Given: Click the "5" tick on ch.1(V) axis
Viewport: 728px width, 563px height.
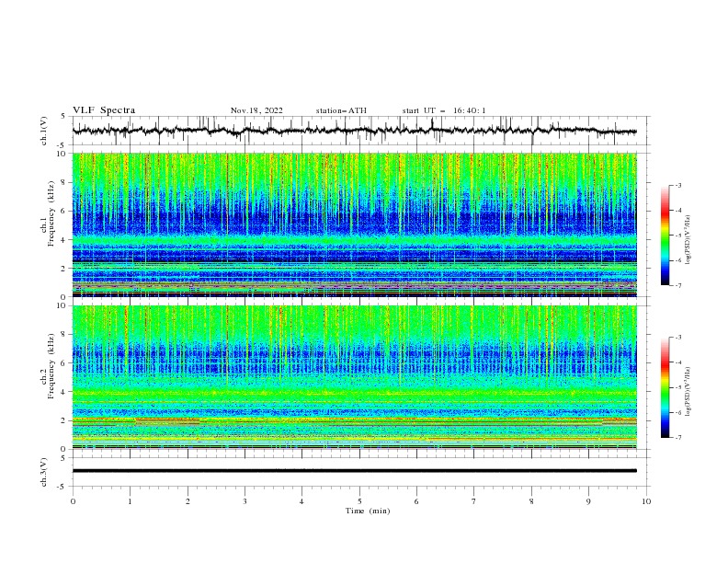Looking at the screenshot, I should 65,116.
